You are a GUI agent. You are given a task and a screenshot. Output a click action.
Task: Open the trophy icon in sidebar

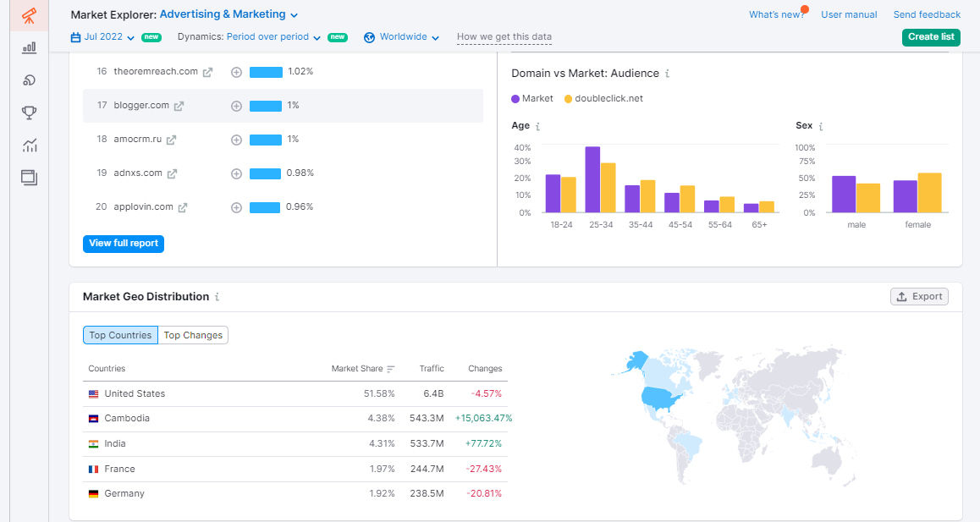pyautogui.click(x=30, y=113)
